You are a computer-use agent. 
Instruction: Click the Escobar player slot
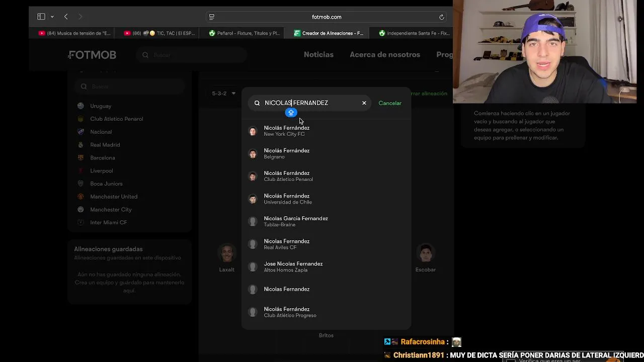[x=426, y=258]
